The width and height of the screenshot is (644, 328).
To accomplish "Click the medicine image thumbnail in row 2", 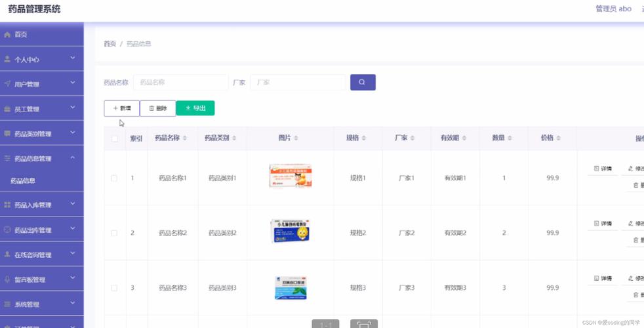I will click(x=290, y=232).
